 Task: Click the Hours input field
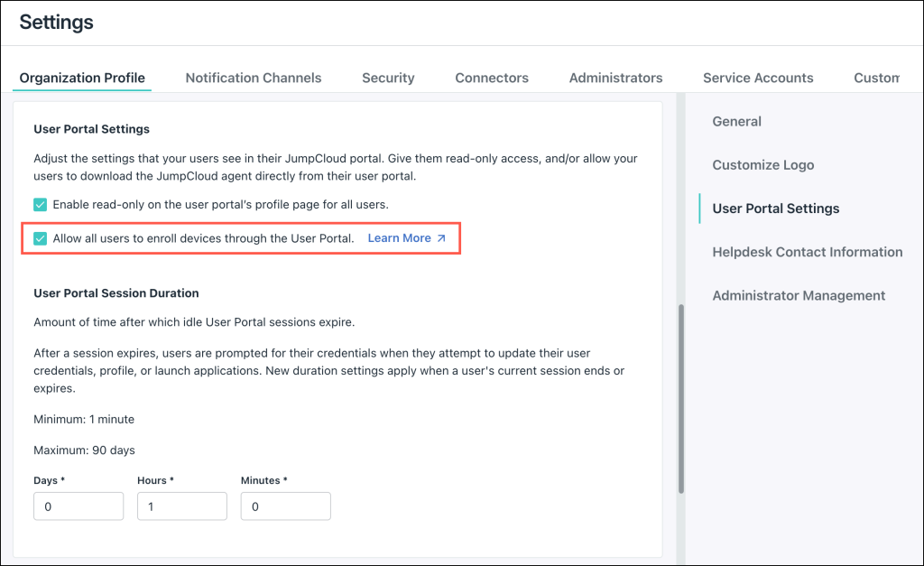[x=182, y=506]
